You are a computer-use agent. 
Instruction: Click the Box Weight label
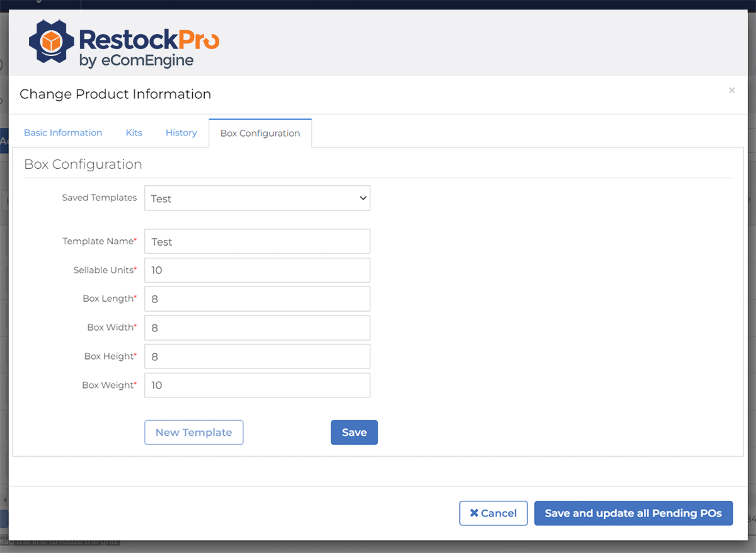109,385
